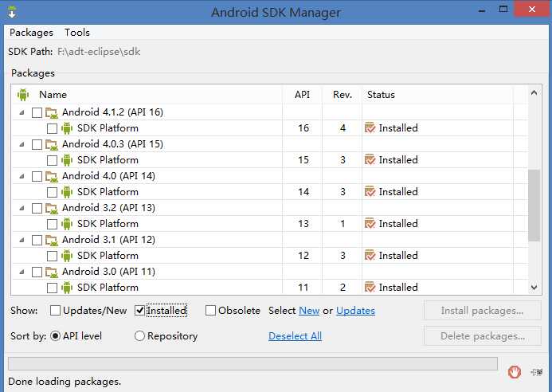Click the folder icon for Android 4.1.2 (API 16)
Screen dimensions: 552x392
tap(52, 112)
